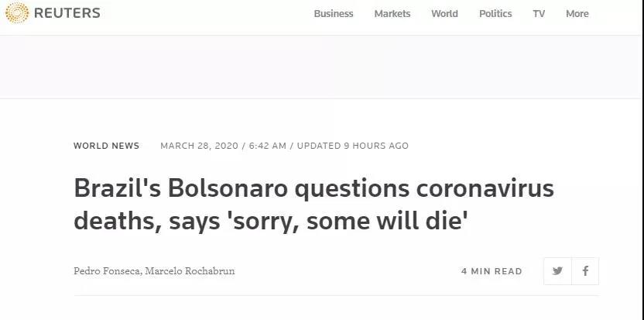Open author Pedro Fonseca's profile

(x=107, y=271)
